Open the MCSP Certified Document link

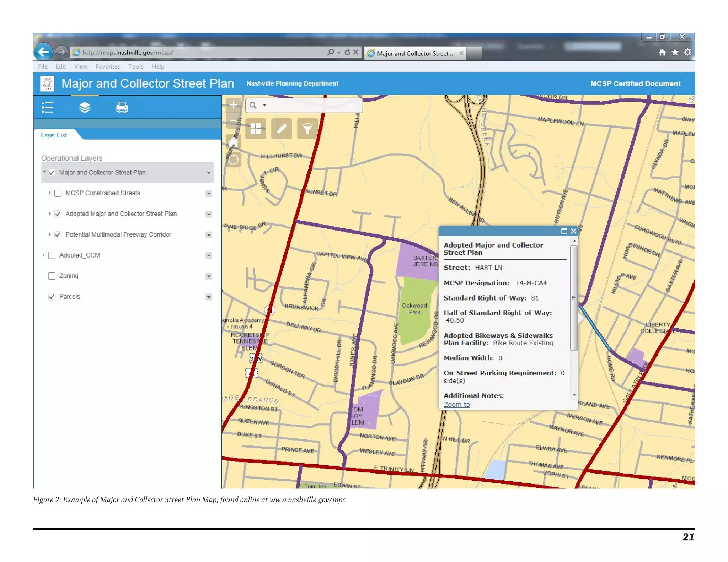pos(635,84)
